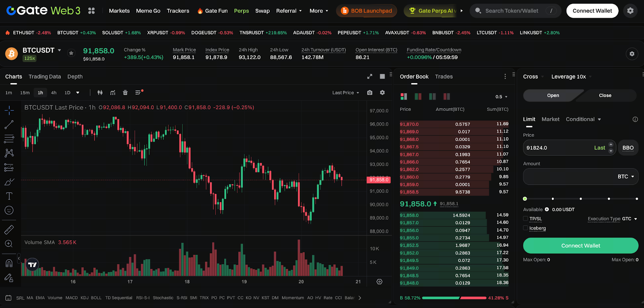This screenshot has width=644, height=308.
Task: Click the chart layout square icon
Action: point(382,77)
